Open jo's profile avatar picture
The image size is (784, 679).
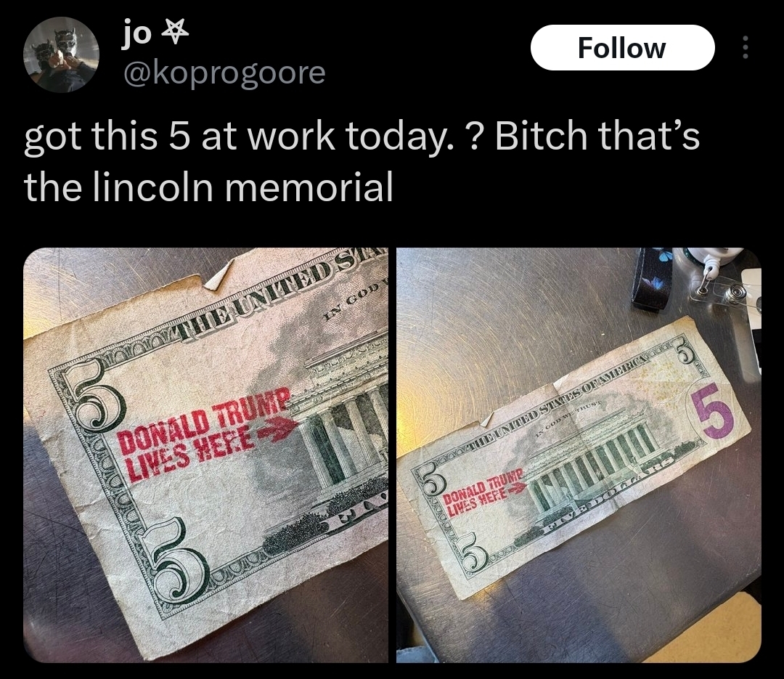[x=61, y=54]
